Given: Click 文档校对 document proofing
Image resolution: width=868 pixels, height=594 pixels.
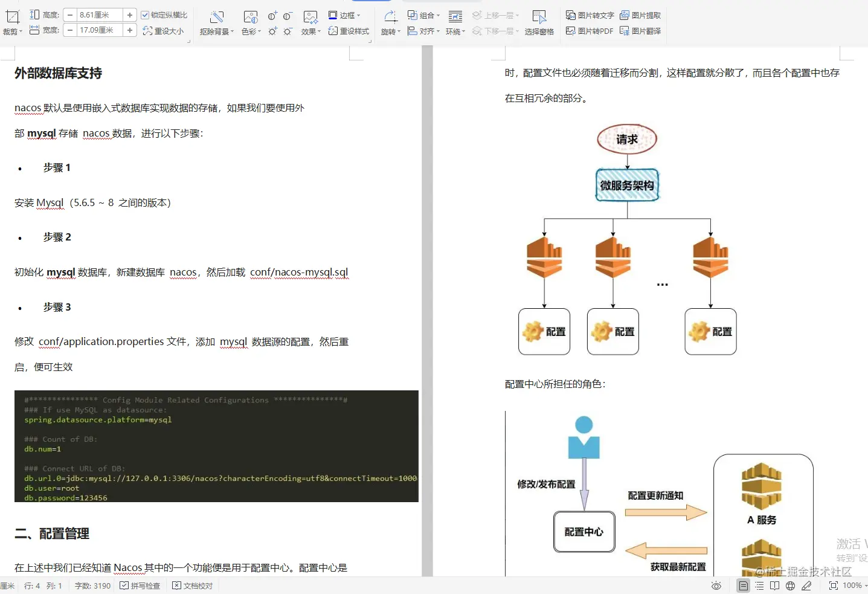Looking at the screenshot, I should 192,585.
